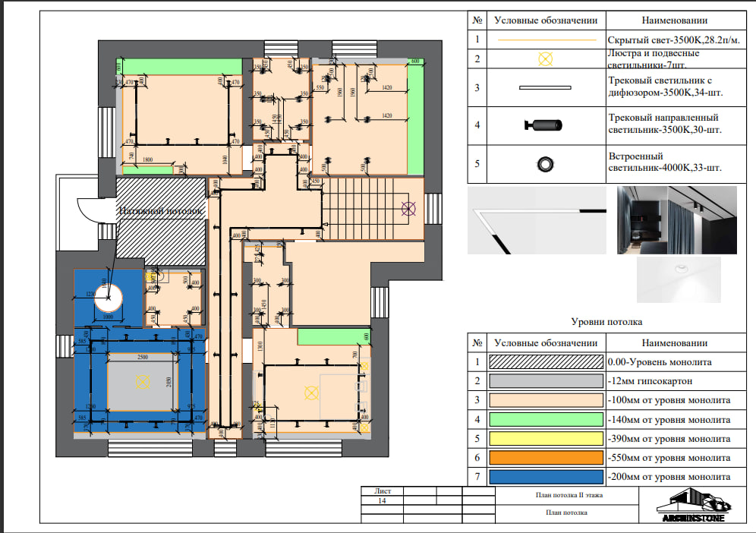
Task: Click the ARCHINSTONE logo in the title block
Action: pyautogui.click(x=693, y=505)
